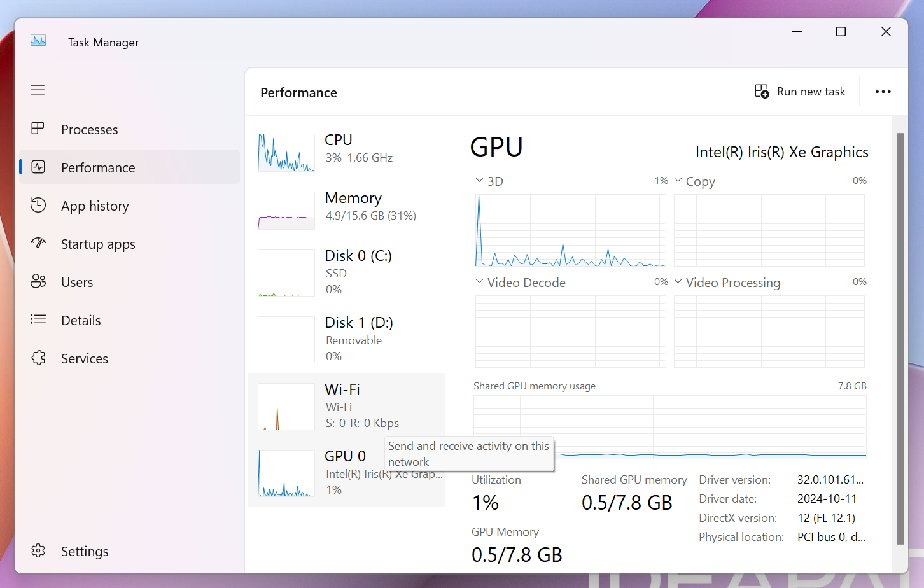Viewport: 924px width, 588px height.
Task: Choose the Disk 1 (D:) label
Action: [x=359, y=323]
